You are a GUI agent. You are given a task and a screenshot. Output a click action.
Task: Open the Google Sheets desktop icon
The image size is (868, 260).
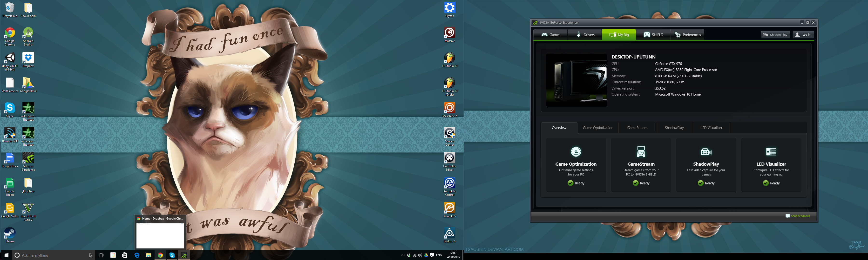pyautogui.click(x=10, y=187)
